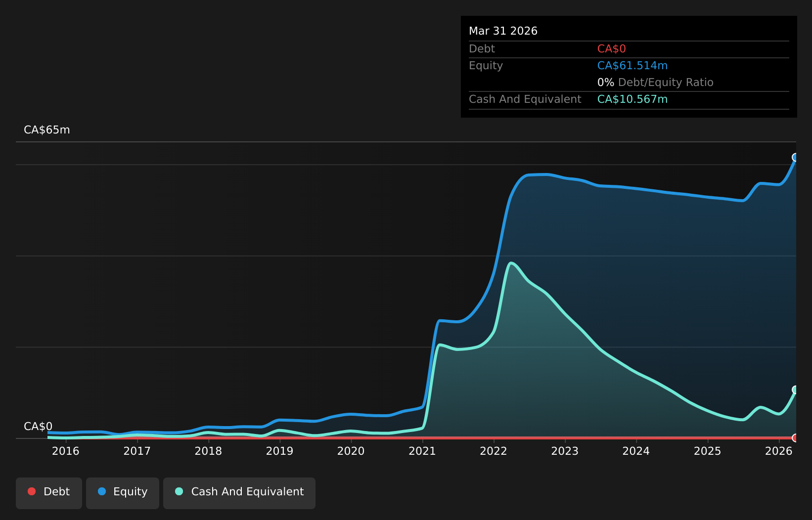Click the CA$61.514m equity value in tooltip
The width and height of the screenshot is (812, 520).
click(632, 66)
